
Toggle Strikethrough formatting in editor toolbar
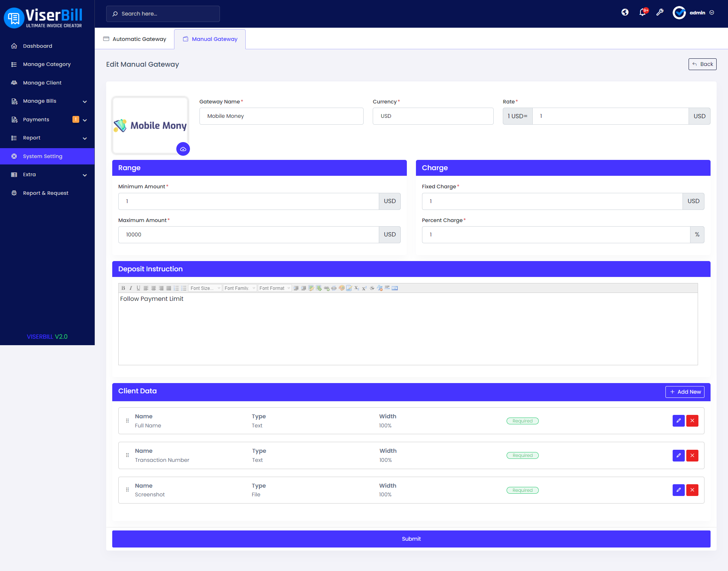pos(372,288)
